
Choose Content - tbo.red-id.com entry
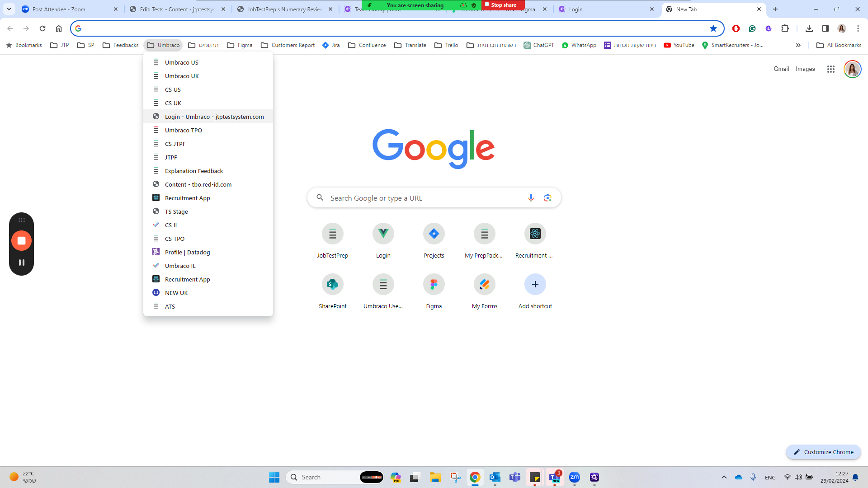208,184
